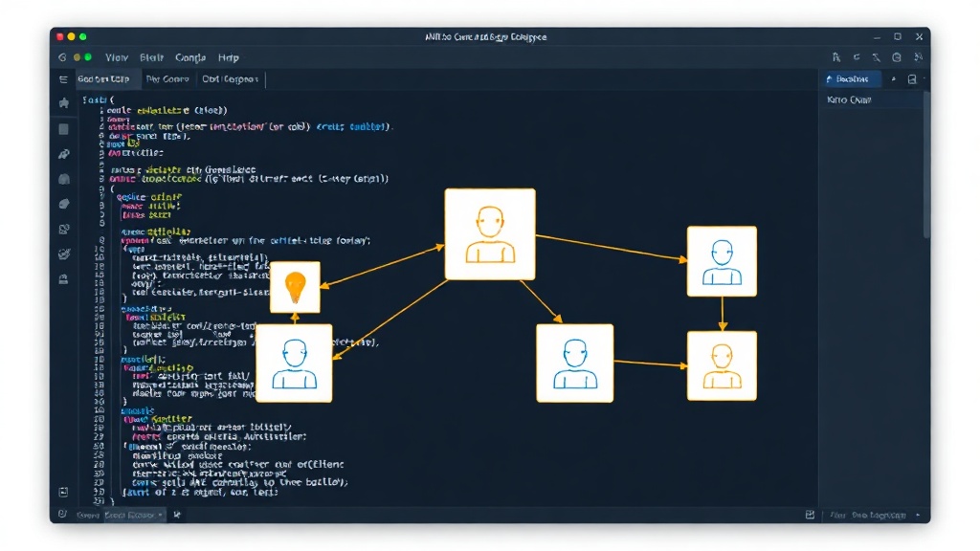This screenshot has width=980, height=551.
Task: Click the redo-arrow icon in the top-right toolbar
Action: [857, 57]
